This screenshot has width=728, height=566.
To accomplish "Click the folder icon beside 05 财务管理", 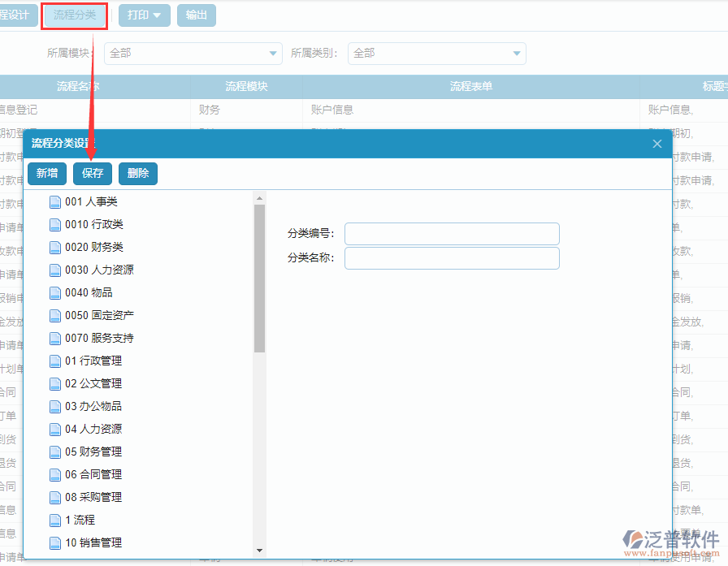I will click(x=54, y=452).
